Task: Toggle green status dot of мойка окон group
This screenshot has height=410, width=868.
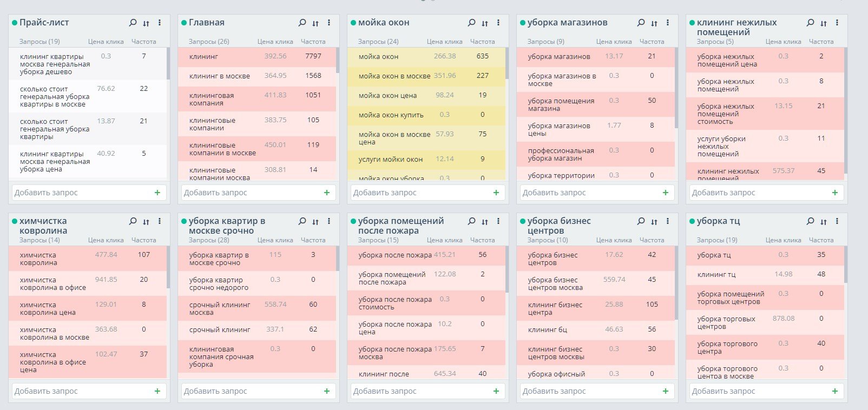Action: (x=353, y=23)
